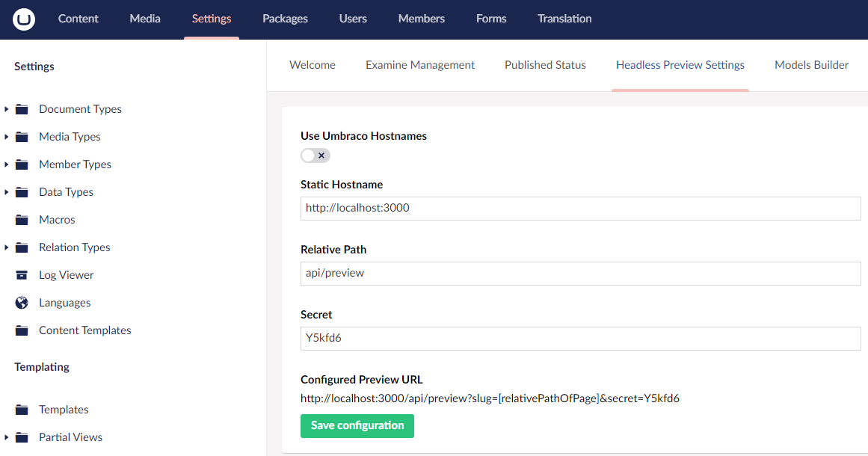Click the Save configuration button
Viewport: 868px width, 456px height.
click(357, 425)
